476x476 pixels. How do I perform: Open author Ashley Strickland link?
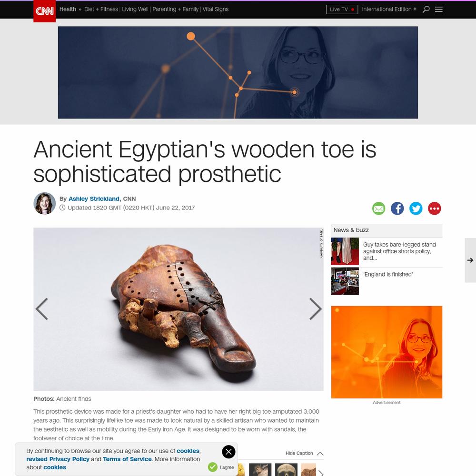pyautogui.click(x=94, y=199)
